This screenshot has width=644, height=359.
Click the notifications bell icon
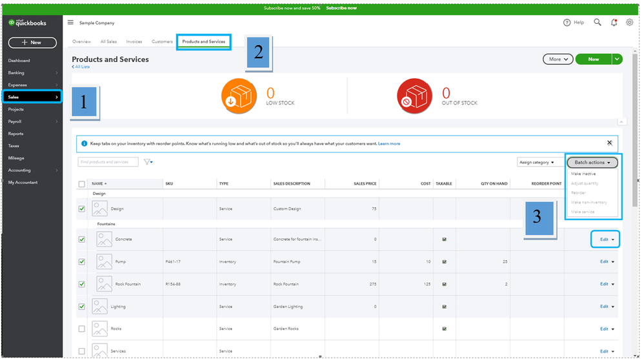[614, 22]
